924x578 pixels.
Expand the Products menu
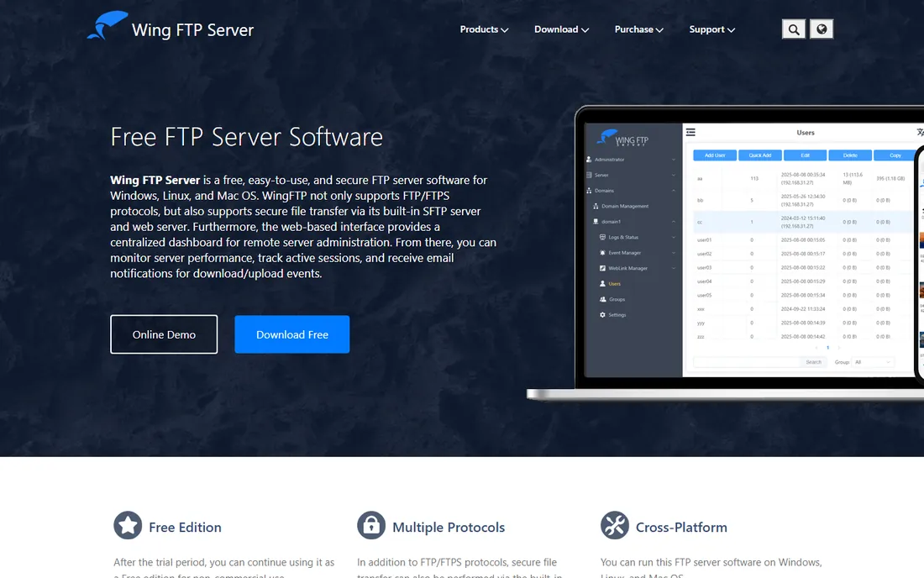pyautogui.click(x=484, y=29)
